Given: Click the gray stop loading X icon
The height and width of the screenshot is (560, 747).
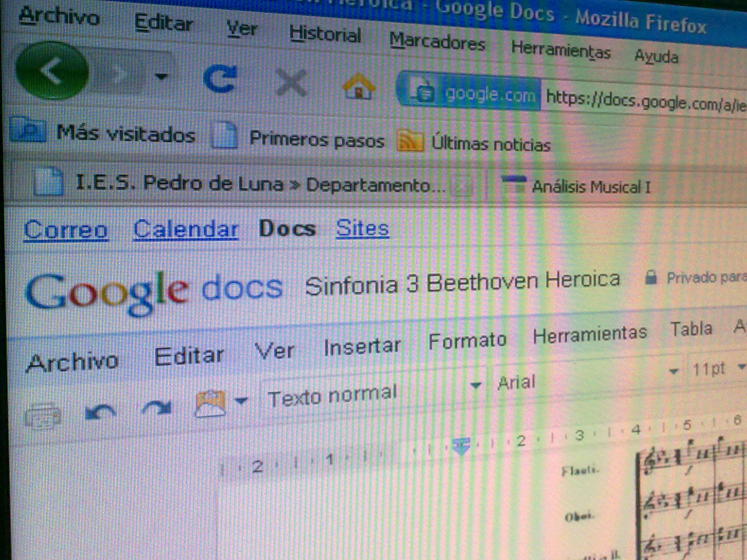Looking at the screenshot, I should pyautogui.click(x=291, y=83).
